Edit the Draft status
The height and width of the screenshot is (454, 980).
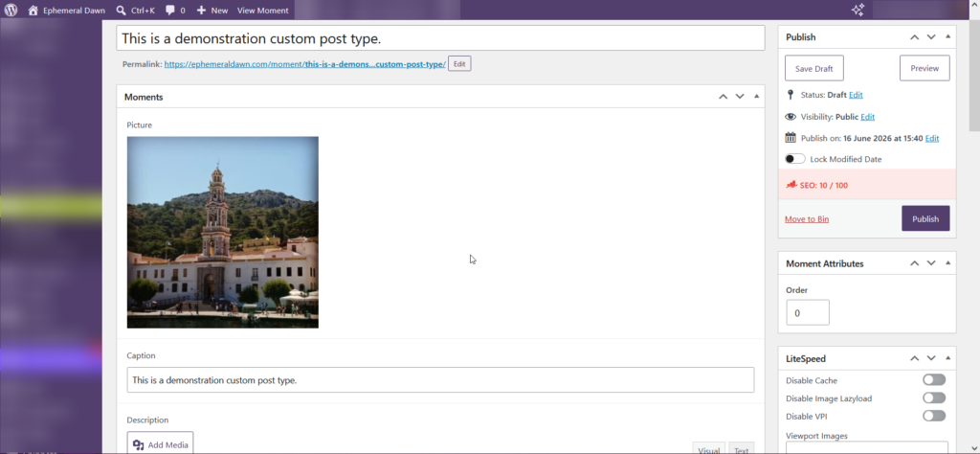coord(856,95)
